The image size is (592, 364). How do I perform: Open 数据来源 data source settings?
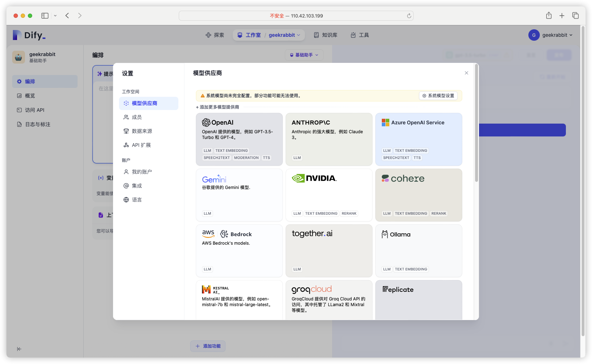(149, 131)
